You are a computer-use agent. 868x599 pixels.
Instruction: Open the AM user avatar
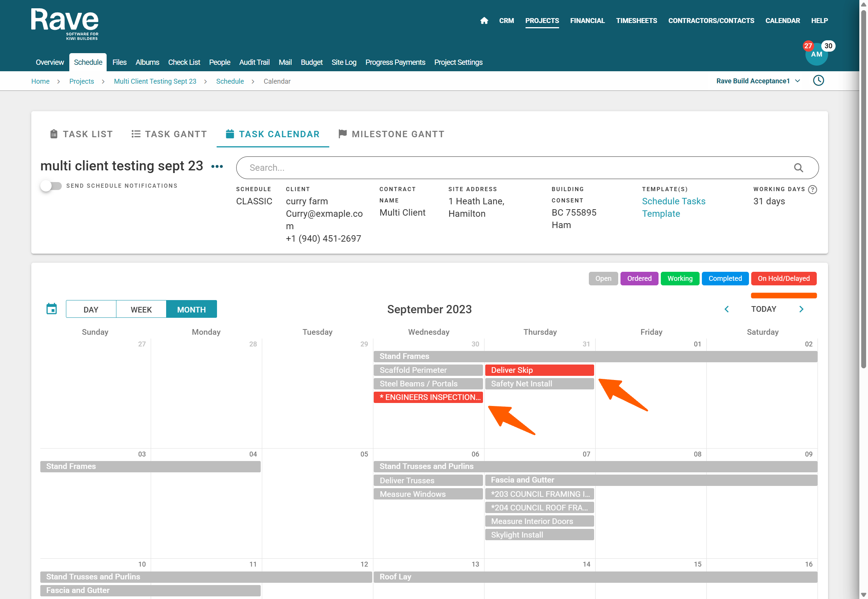click(816, 55)
